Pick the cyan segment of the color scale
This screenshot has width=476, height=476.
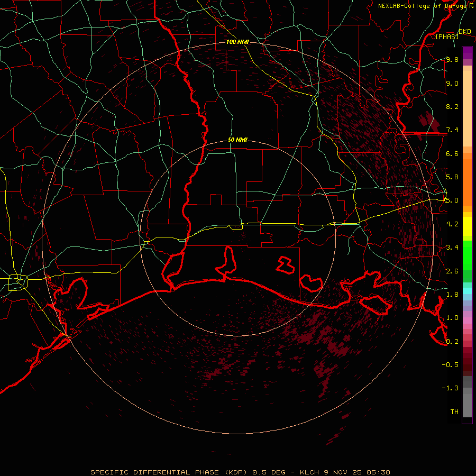[x=467, y=291]
